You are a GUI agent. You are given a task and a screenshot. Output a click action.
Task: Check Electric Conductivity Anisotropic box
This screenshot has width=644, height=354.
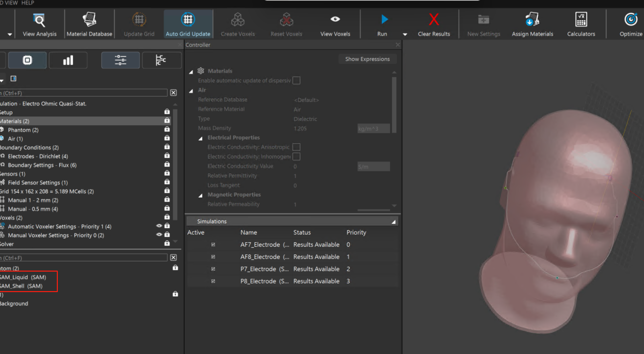296,147
